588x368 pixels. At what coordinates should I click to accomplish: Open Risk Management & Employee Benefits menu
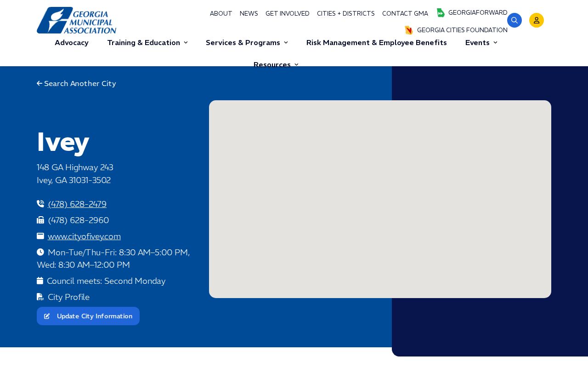coord(377,43)
